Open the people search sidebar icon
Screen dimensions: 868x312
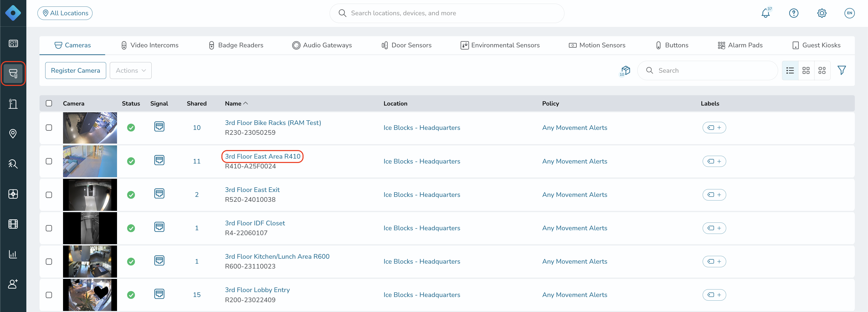pos(13,164)
